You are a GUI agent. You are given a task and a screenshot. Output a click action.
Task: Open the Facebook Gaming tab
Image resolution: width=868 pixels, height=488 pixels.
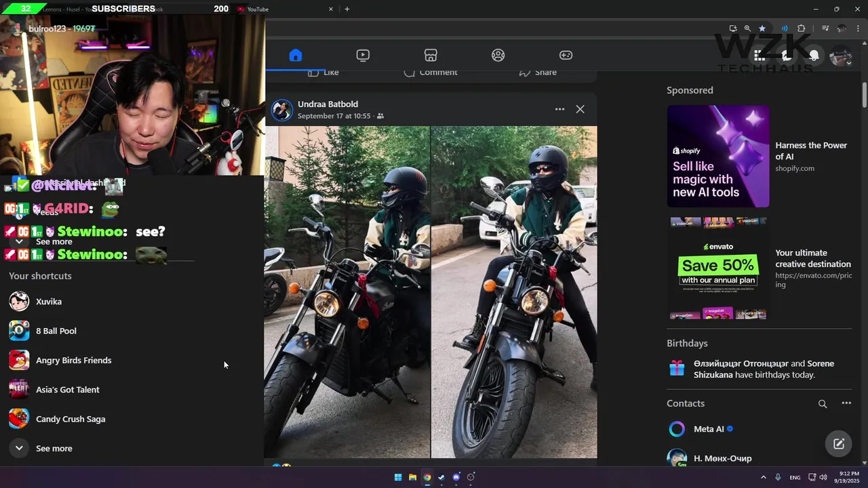click(566, 56)
